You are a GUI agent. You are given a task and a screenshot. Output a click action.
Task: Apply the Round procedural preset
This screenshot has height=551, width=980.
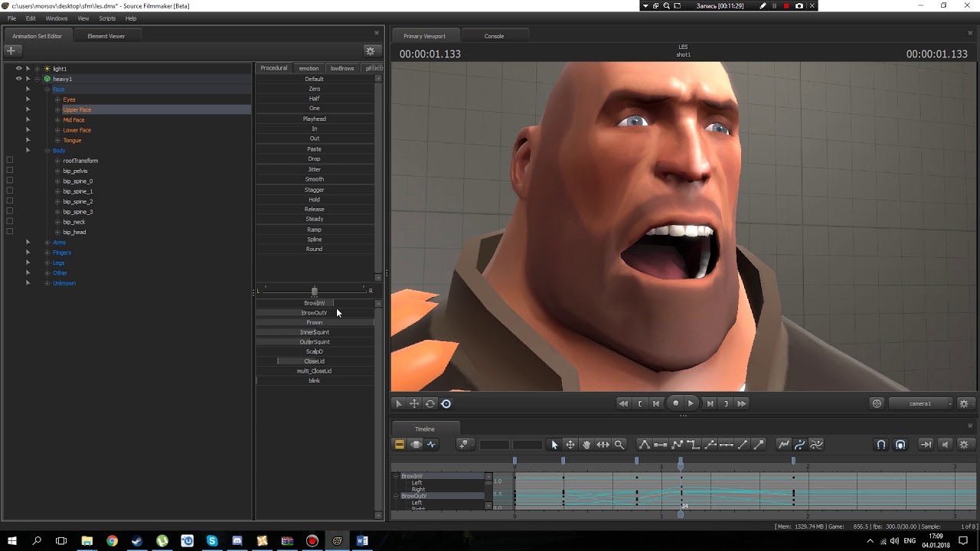coord(315,249)
